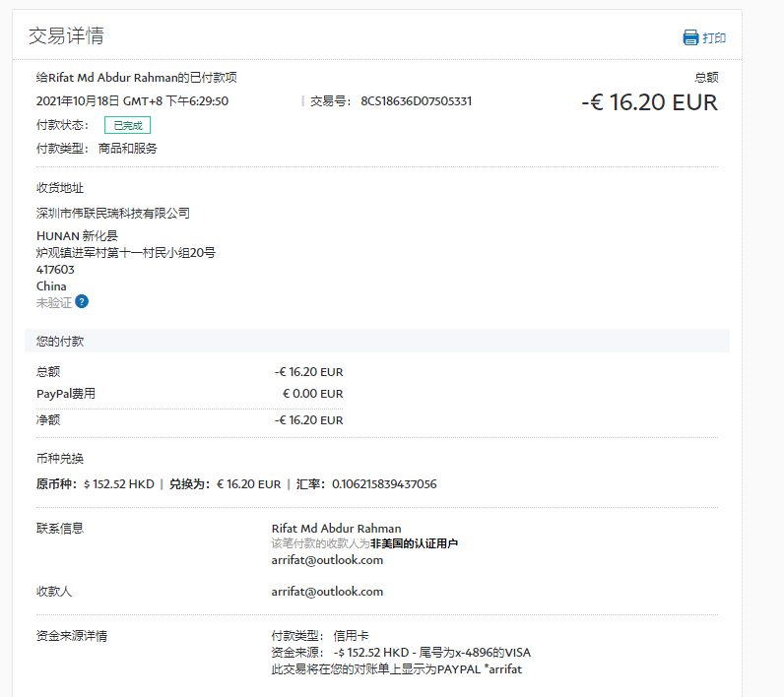Select the postal code 417603
Screen dimensions: 784x697
55,270
